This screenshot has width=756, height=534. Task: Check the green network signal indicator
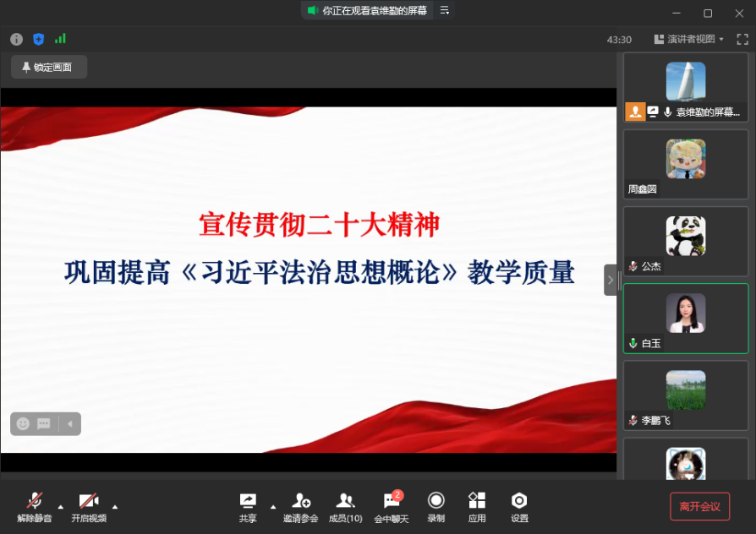point(60,39)
